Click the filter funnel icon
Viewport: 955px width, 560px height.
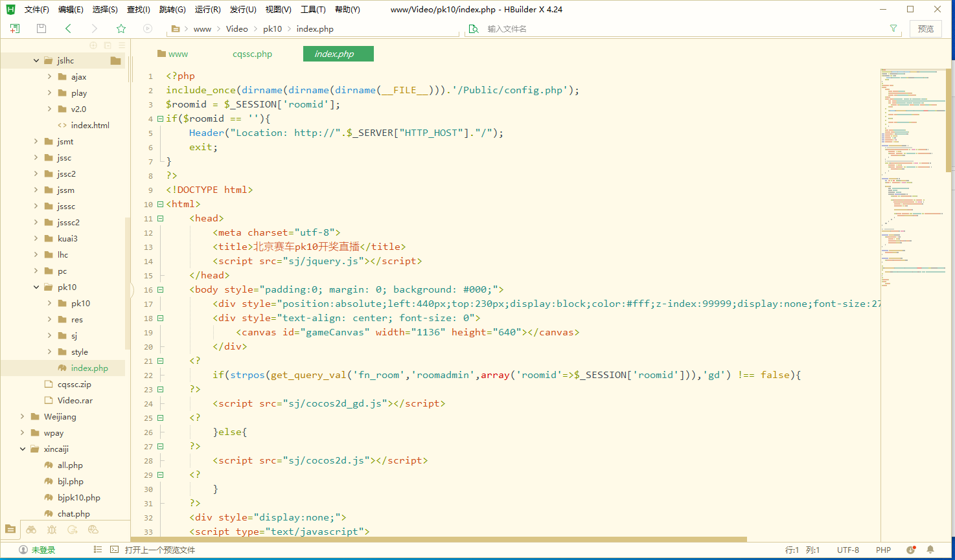893,28
